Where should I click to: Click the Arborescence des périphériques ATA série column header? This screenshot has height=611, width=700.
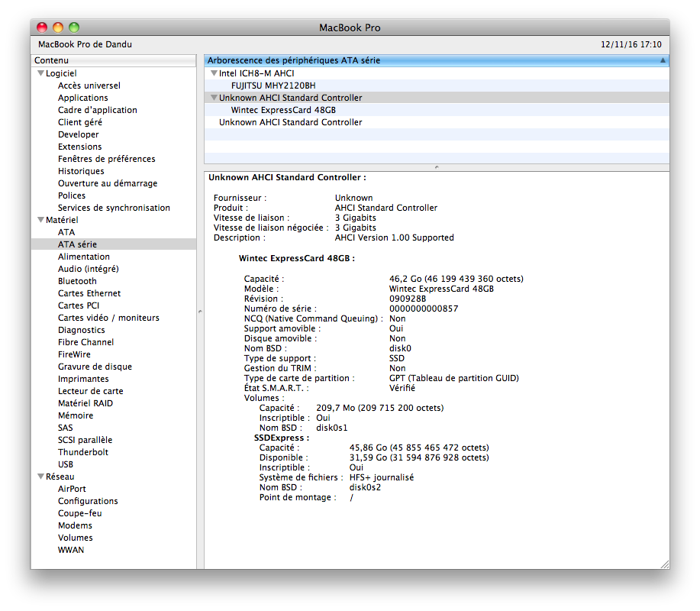pos(437,60)
